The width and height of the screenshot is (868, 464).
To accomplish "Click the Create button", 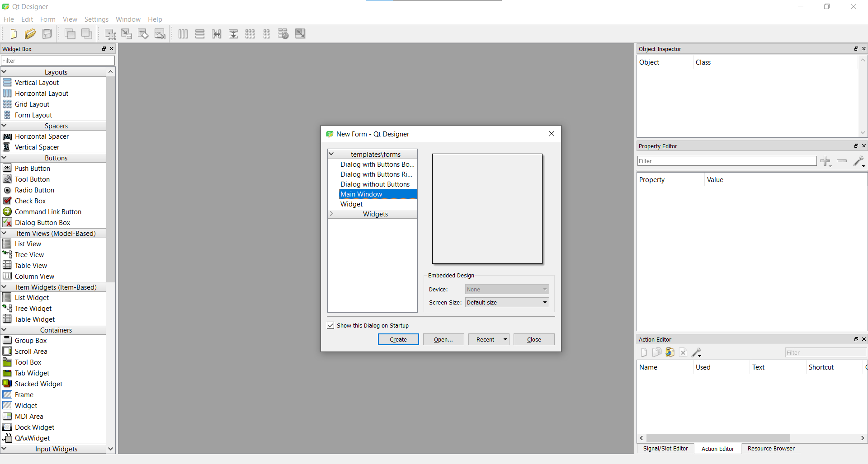I will click(398, 339).
